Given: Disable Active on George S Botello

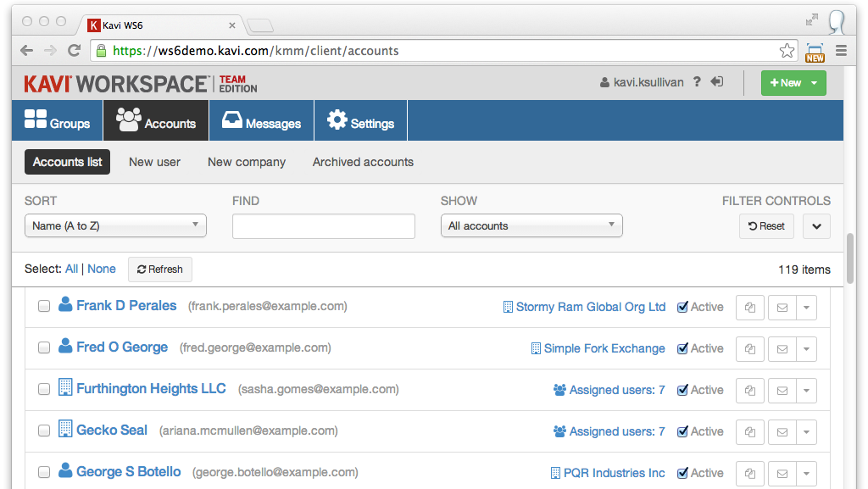Looking at the screenshot, I should point(683,472).
